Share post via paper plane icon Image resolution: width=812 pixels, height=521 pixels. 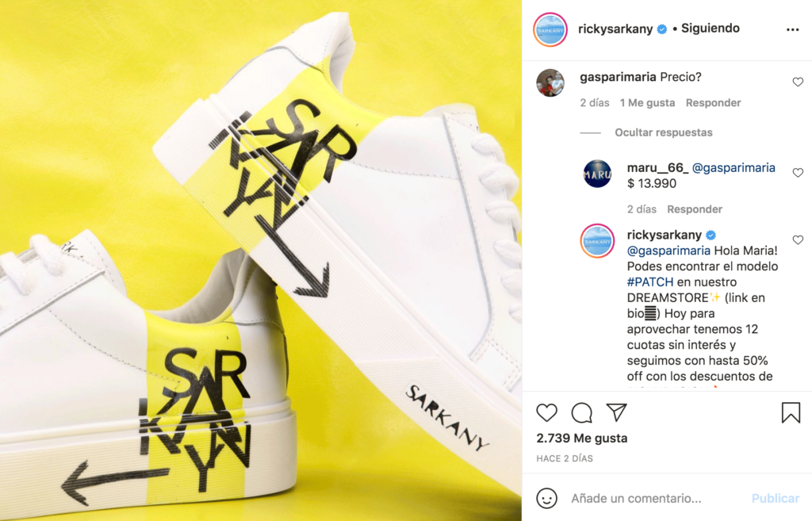[x=617, y=412]
